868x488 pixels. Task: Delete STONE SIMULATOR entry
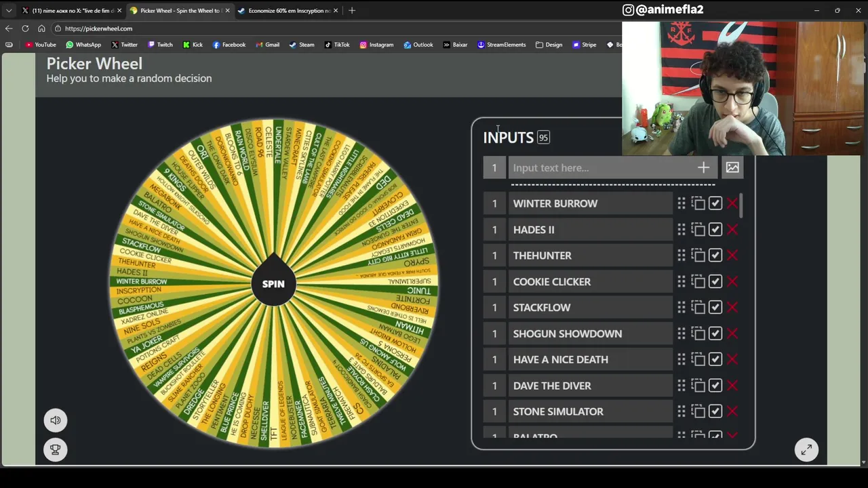coord(732,411)
